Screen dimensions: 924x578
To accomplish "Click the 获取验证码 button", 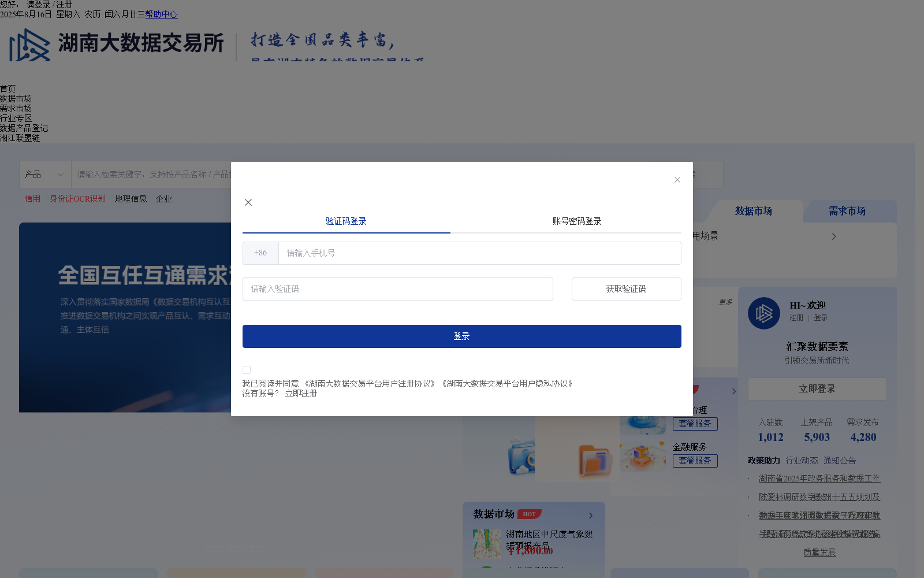I will click(x=627, y=289).
